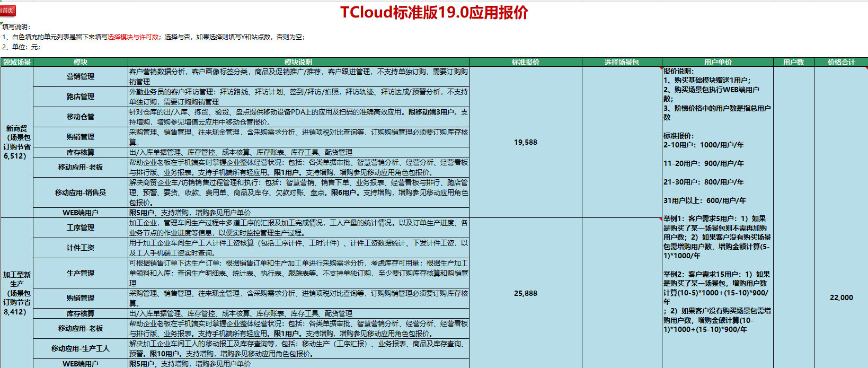
Task: Click the 价格合计 column header
Action: 841,62
